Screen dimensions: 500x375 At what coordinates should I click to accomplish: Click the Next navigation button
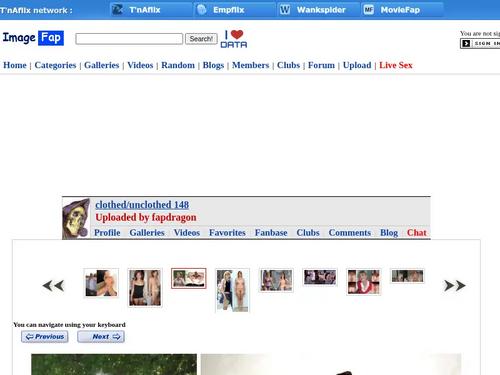tap(101, 337)
